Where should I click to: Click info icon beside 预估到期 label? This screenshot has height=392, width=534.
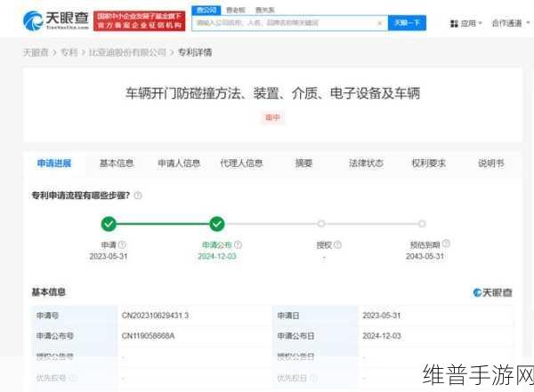point(446,244)
